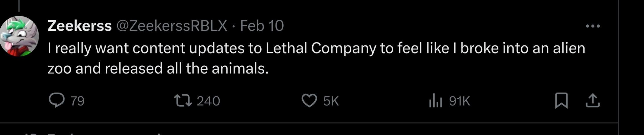Open the three-dot more options menu
Screen dimensions: 644x135
tap(592, 26)
